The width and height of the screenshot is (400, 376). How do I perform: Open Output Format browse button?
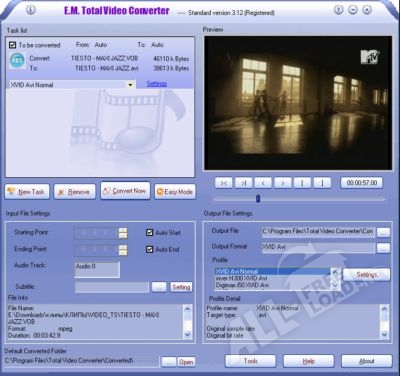click(x=383, y=248)
